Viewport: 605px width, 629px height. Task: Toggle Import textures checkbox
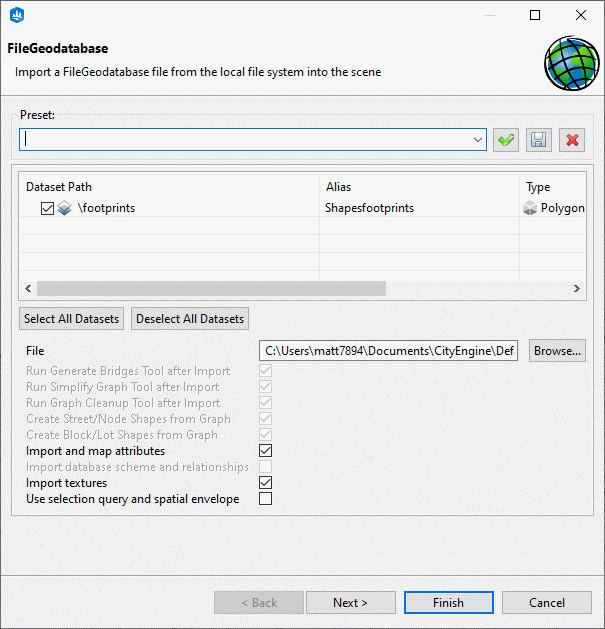click(x=265, y=483)
